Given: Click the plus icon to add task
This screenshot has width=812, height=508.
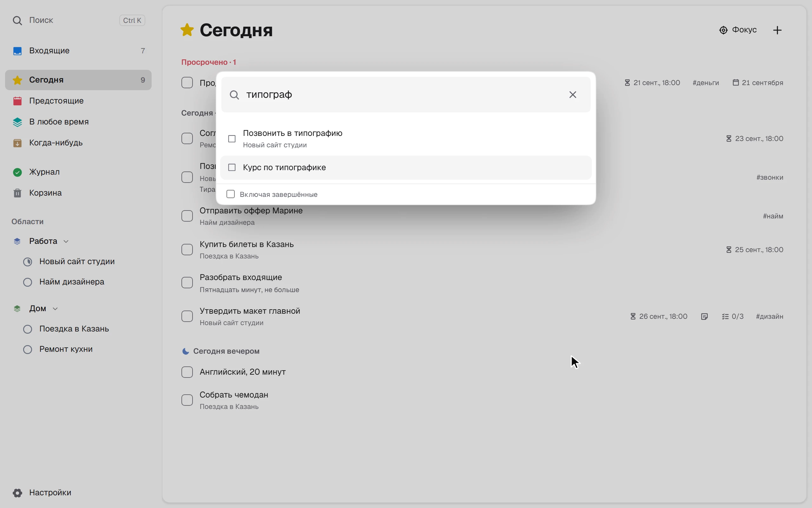Looking at the screenshot, I should [x=777, y=30].
